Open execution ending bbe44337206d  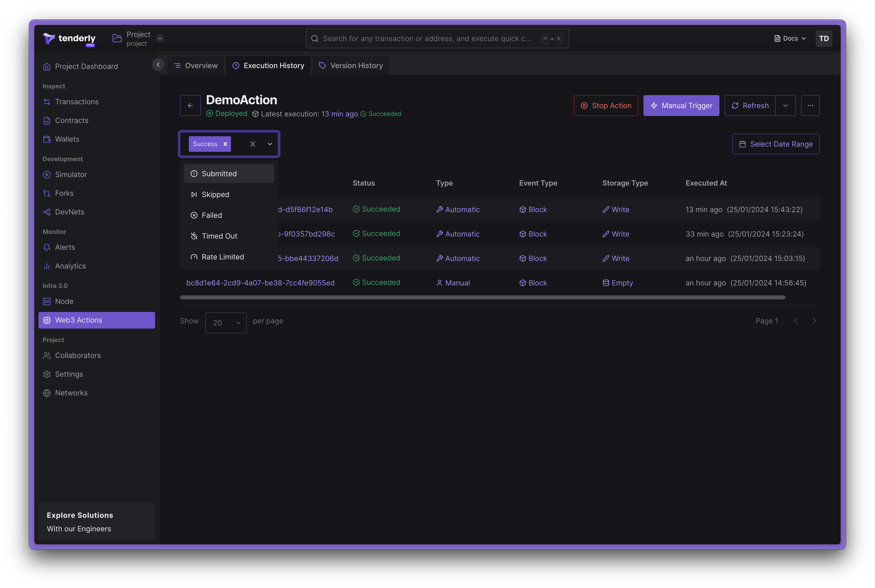[x=308, y=258]
